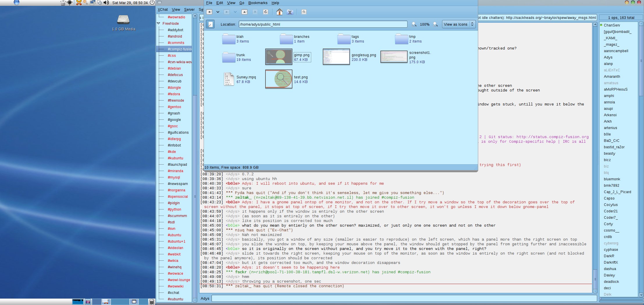Click the volume speaker icon in panel

(106, 3)
